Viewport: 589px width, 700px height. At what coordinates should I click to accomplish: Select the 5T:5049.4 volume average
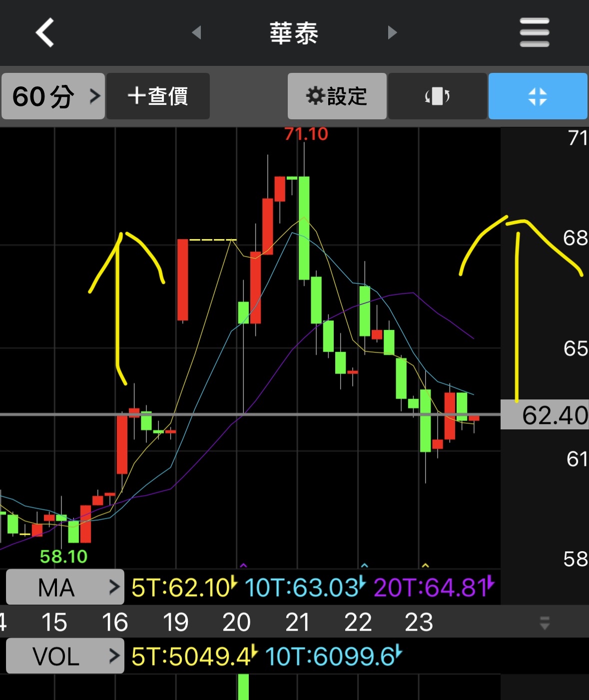195,656
